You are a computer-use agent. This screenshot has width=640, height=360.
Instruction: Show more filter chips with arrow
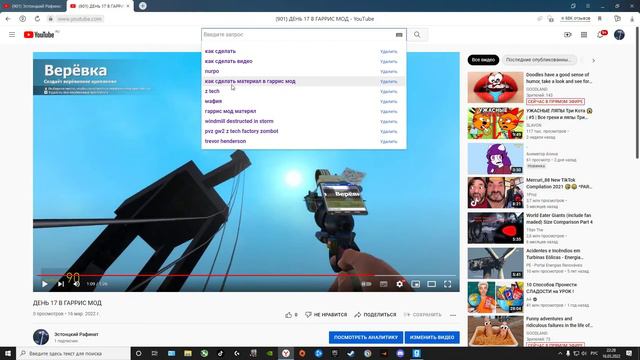593,60
